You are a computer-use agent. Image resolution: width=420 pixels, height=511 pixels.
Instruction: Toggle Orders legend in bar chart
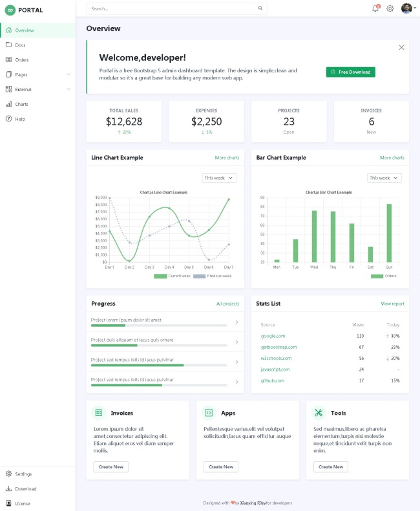coord(384,276)
